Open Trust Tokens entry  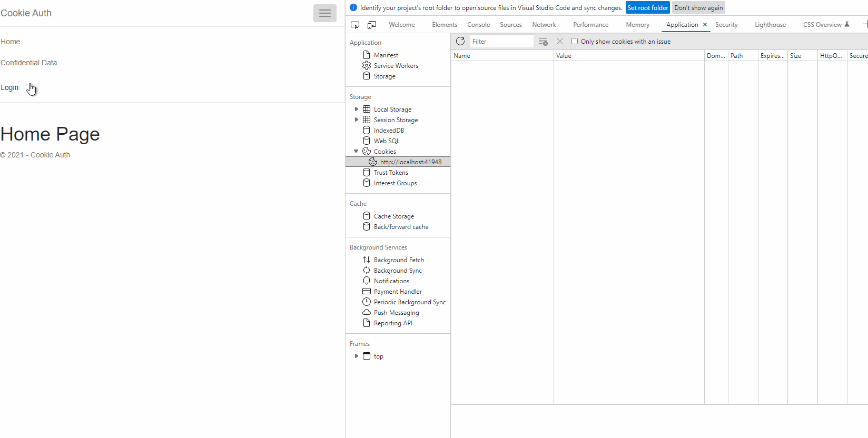coord(391,172)
